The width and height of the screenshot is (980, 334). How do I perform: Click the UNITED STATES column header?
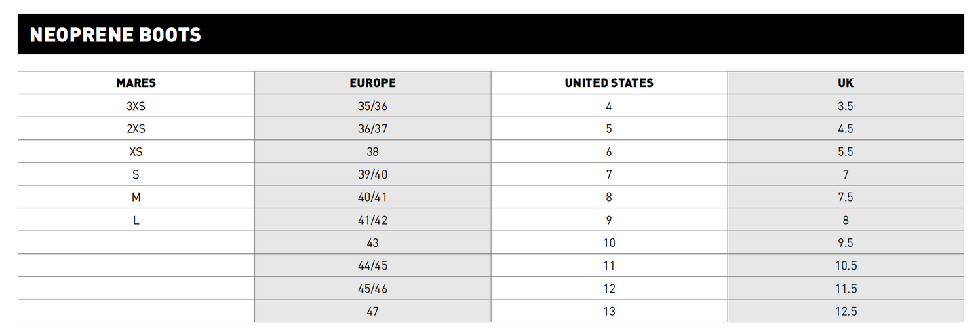pos(609,83)
